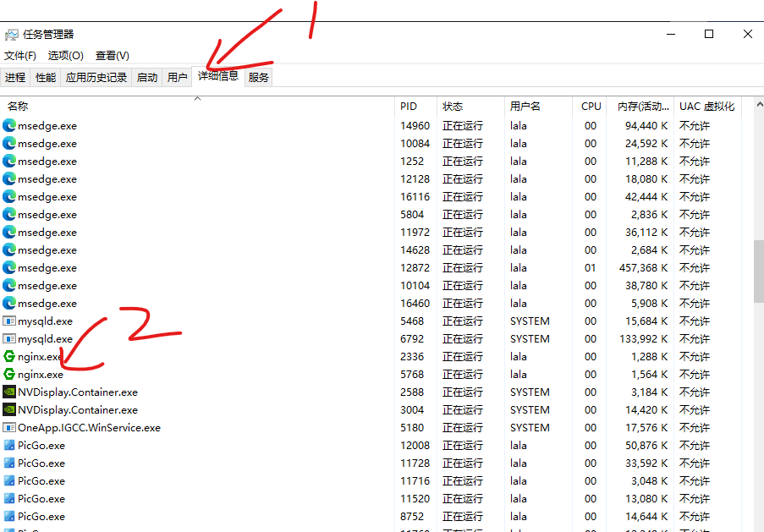
Task: Minimize the Task Manager window
Action: pyautogui.click(x=671, y=34)
